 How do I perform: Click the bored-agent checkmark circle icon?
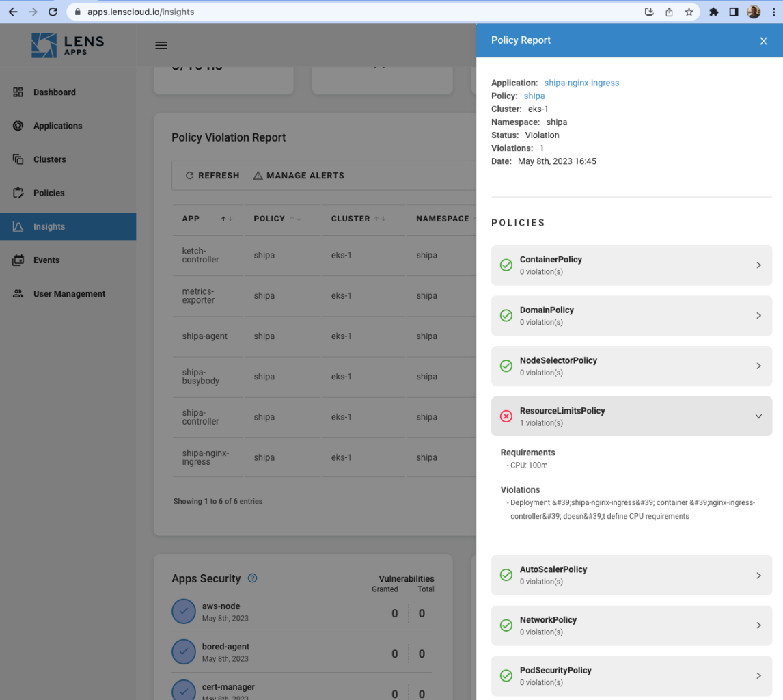pyautogui.click(x=184, y=652)
